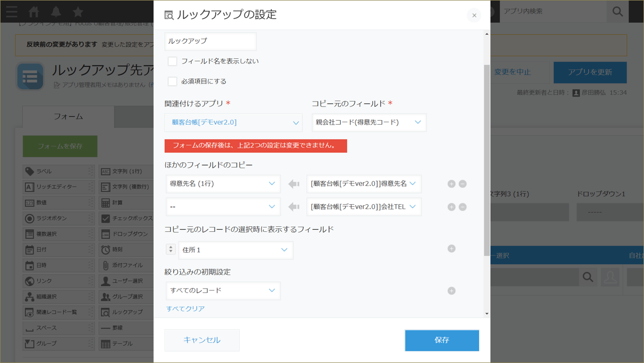Open the 関連付けるアプリ dropdown
The height and width of the screenshot is (363, 644).
coord(234,123)
